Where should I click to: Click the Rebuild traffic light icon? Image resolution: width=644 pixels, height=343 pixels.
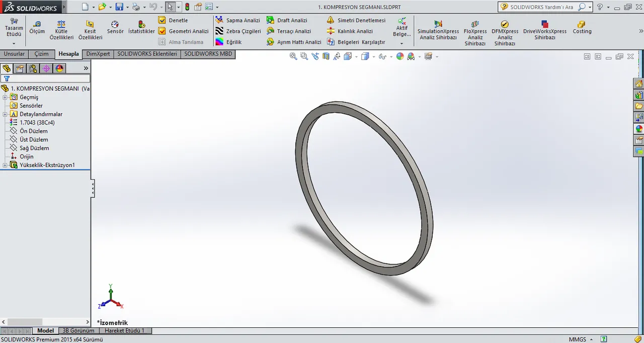(x=187, y=7)
